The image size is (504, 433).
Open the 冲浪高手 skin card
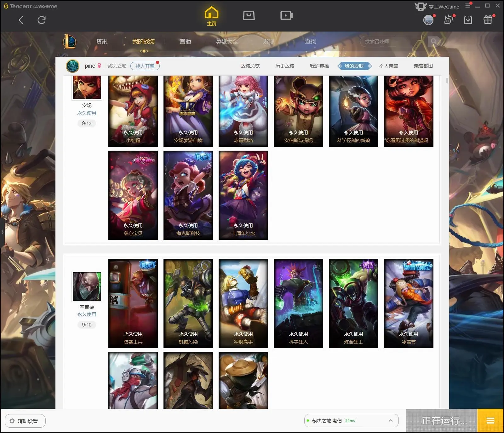(x=243, y=303)
